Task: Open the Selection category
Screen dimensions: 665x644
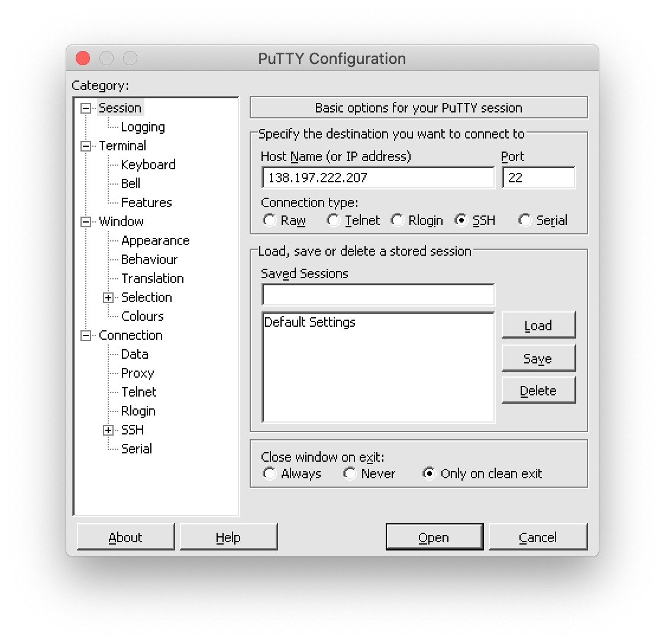Action: tap(147, 297)
